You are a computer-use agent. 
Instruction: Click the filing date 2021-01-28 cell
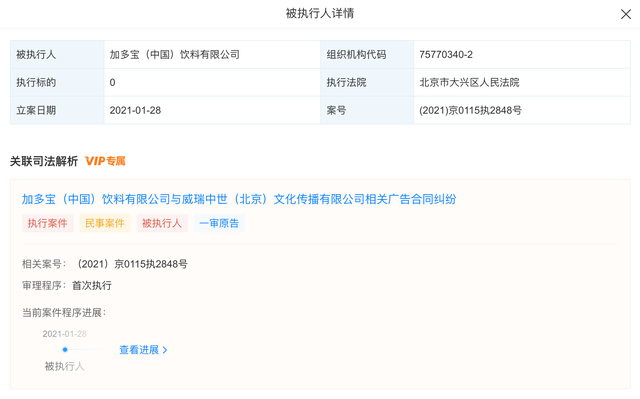[212, 110]
